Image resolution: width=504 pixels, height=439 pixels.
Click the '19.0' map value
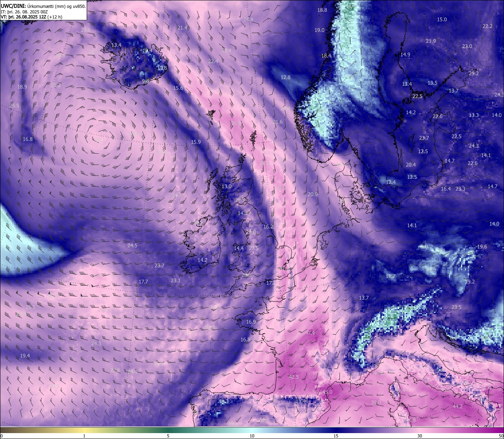[319, 30]
